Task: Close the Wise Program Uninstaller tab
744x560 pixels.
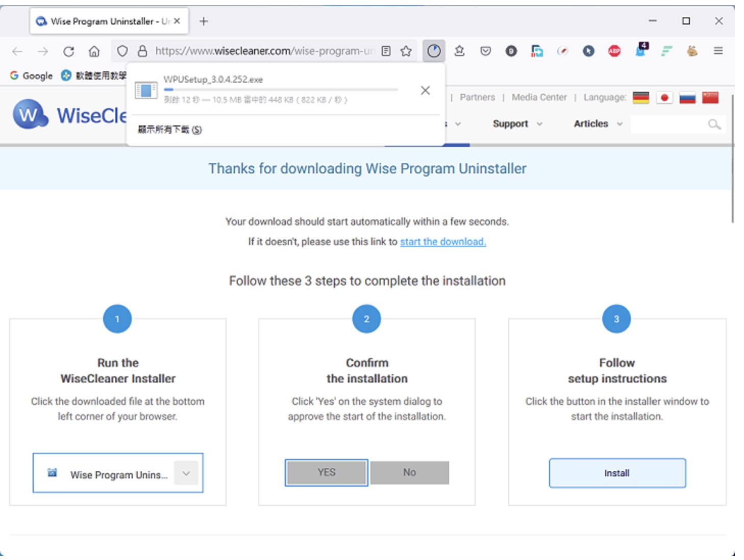Action: pos(177,21)
